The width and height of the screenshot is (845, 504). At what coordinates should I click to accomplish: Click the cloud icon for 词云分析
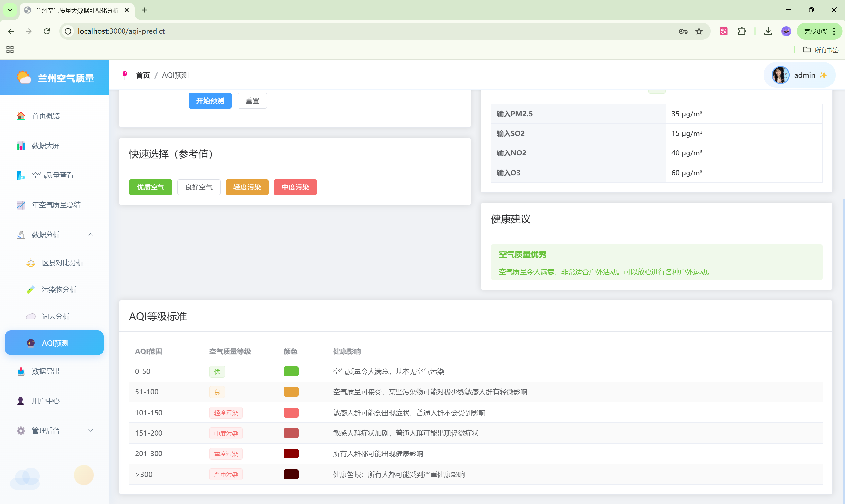coord(31,317)
